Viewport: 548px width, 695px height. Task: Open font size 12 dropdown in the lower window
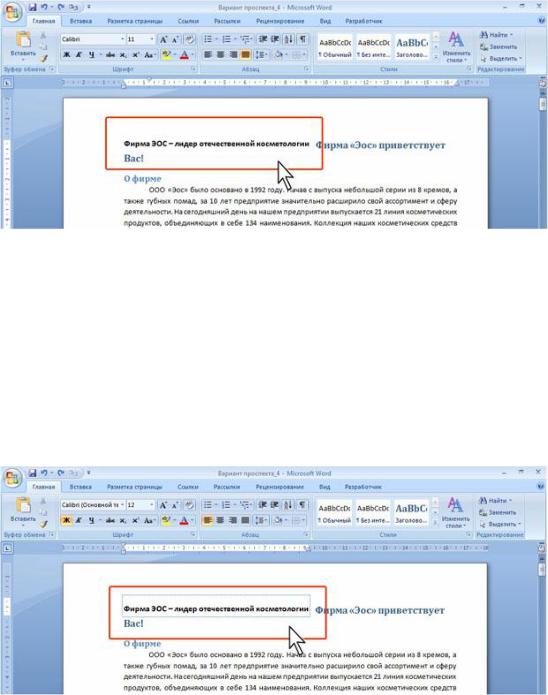pyautogui.click(x=152, y=505)
